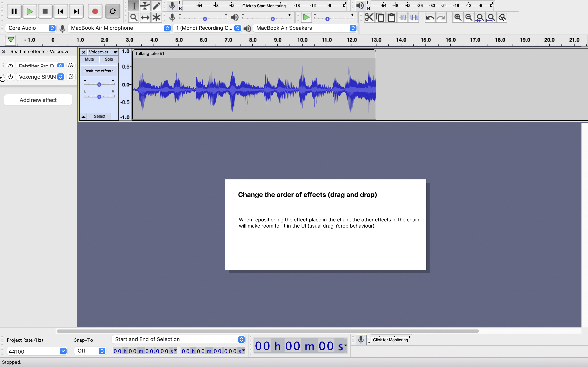Toggle the Voxengo SPAN power switch

tap(10, 77)
